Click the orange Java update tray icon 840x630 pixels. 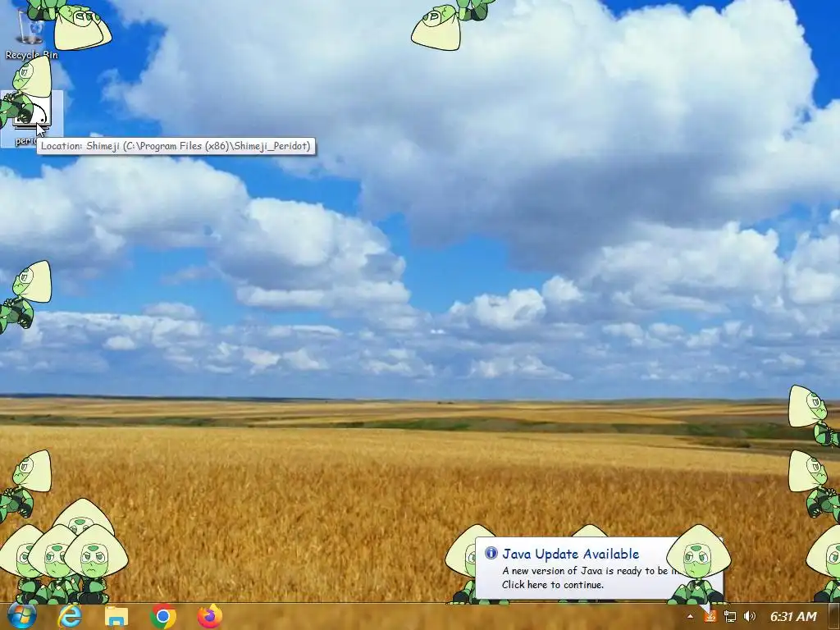tap(710, 617)
